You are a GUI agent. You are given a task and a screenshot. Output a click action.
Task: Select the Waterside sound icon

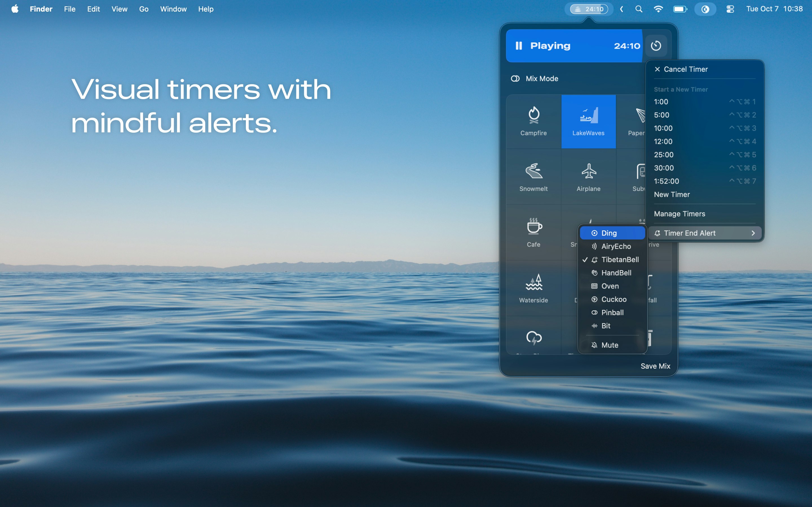point(533,282)
